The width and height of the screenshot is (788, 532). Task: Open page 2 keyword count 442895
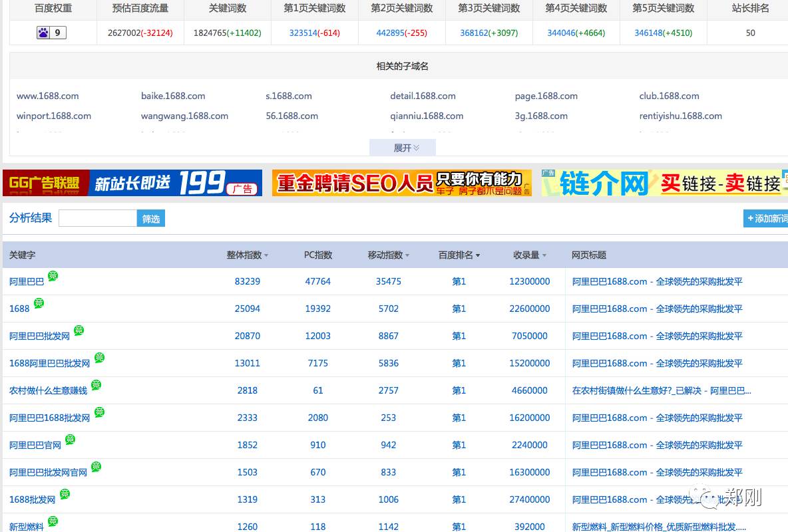(391, 33)
